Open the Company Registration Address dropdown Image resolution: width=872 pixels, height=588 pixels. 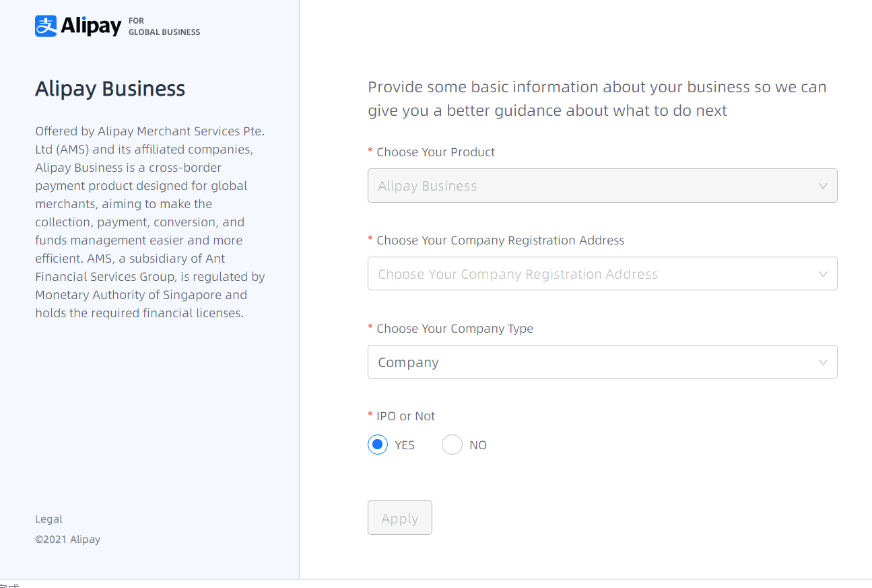click(602, 274)
